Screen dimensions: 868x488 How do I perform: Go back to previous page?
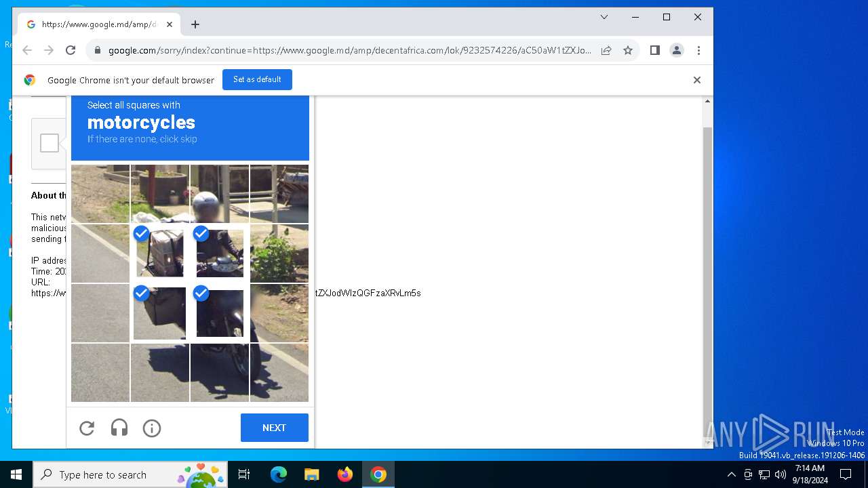coord(27,50)
